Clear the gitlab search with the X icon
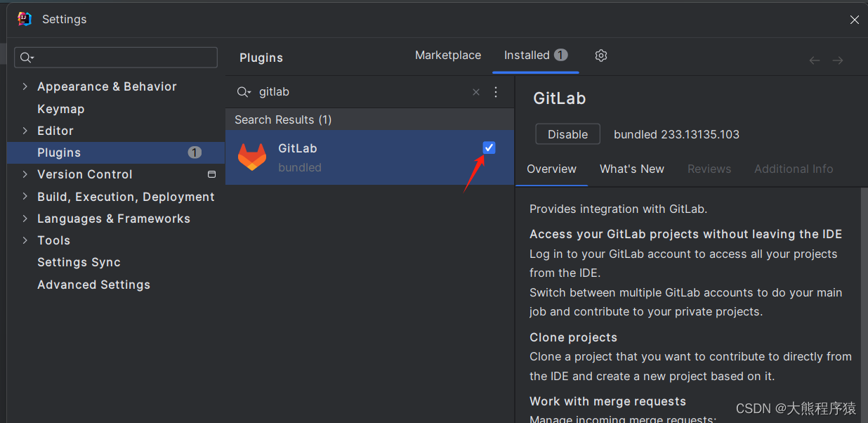Viewport: 868px width, 423px height. (475, 92)
